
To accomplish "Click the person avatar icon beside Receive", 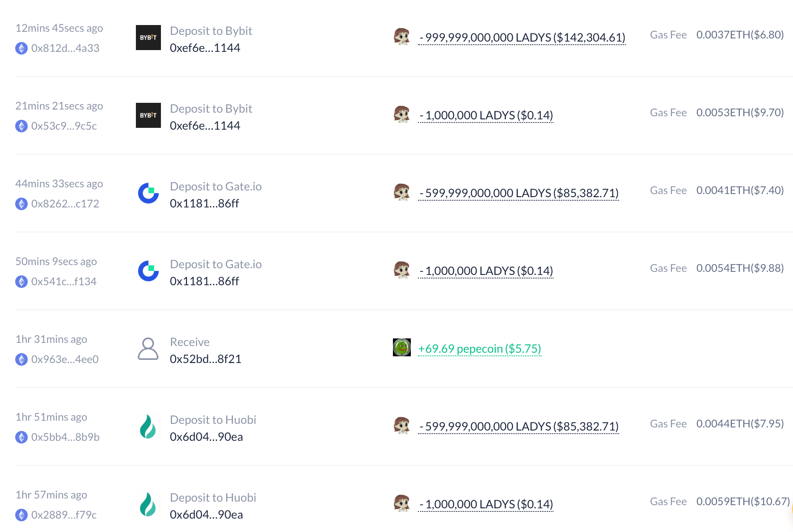I will click(148, 349).
